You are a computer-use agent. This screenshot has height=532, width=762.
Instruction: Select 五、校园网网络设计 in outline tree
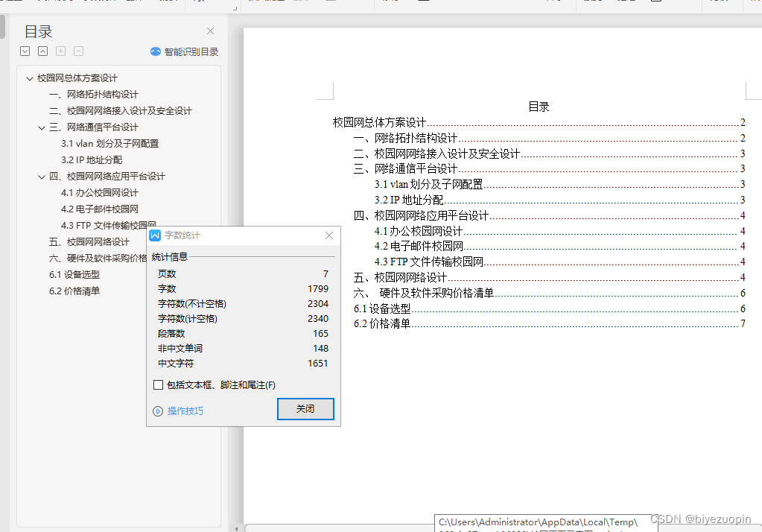click(x=89, y=241)
